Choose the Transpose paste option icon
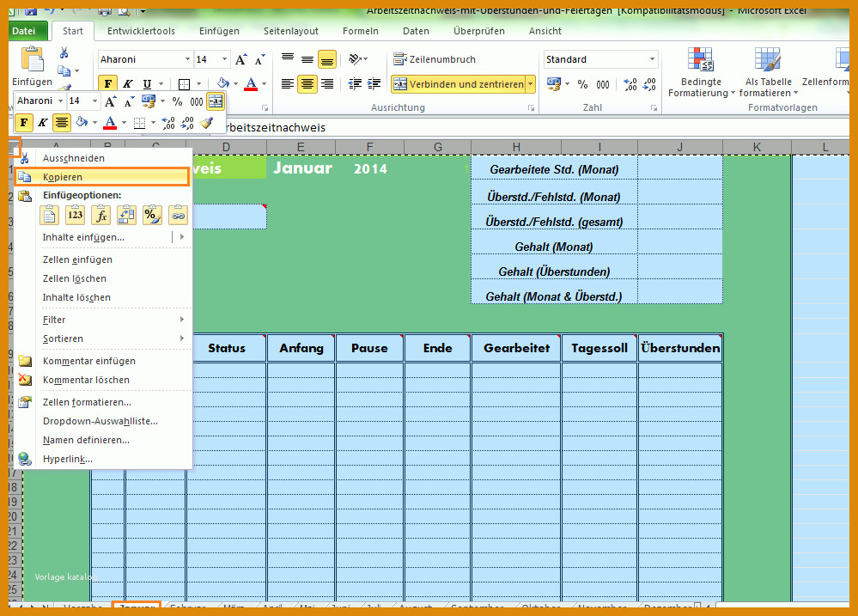This screenshot has height=616, width=858. point(126,215)
